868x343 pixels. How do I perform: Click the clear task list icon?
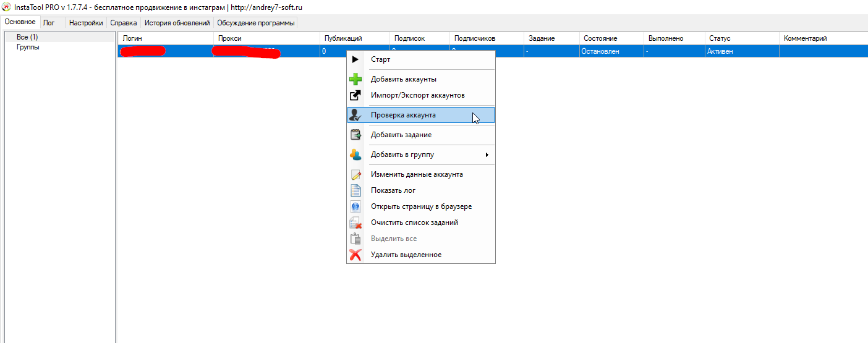pyautogui.click(x=355, y=222)
